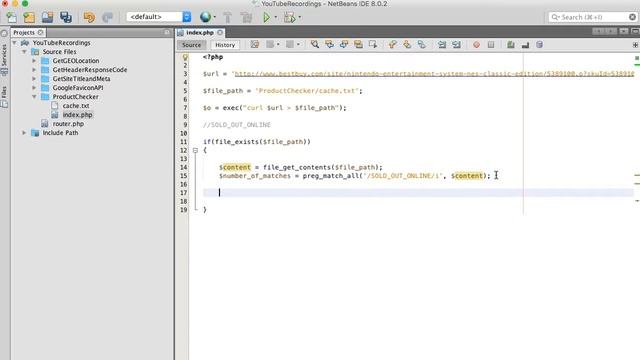Expand the Include Path node
The width and height of the screenshot is (640, 360).
tap(24, 133)
